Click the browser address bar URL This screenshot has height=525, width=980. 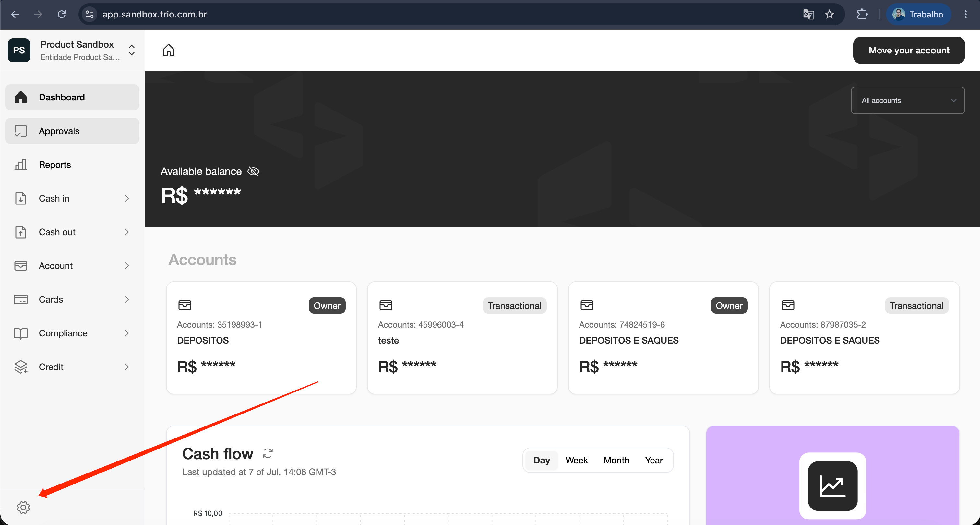coord(154,15)
